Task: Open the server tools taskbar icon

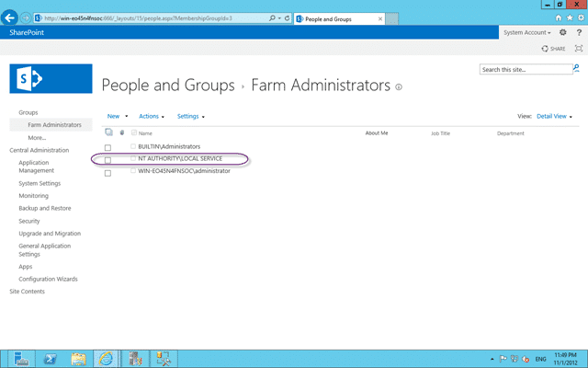Action: point(135,359)
